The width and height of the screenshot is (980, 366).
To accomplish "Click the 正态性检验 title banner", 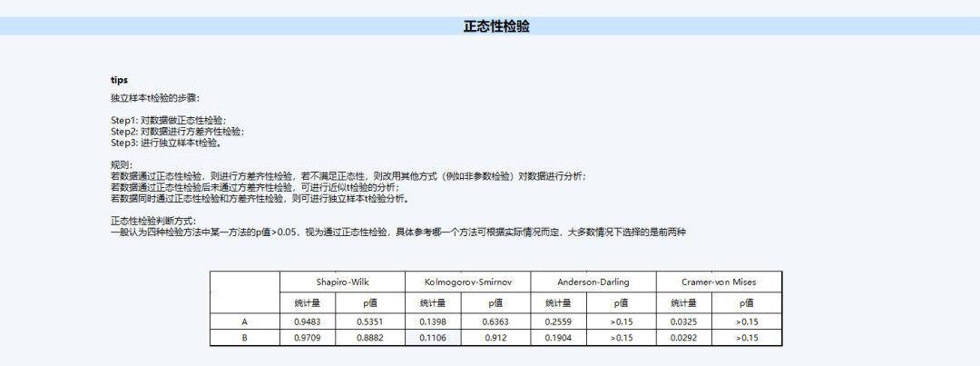I will pos(496,26).
